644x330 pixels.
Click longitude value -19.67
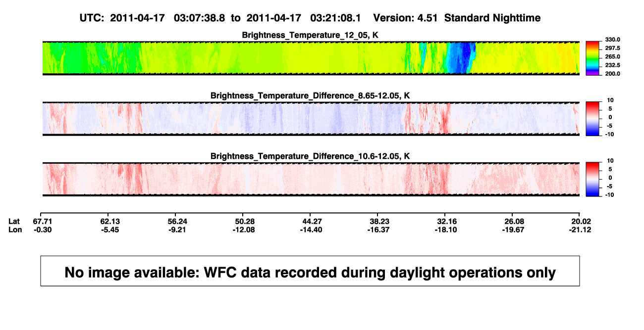tap(512, 230)
